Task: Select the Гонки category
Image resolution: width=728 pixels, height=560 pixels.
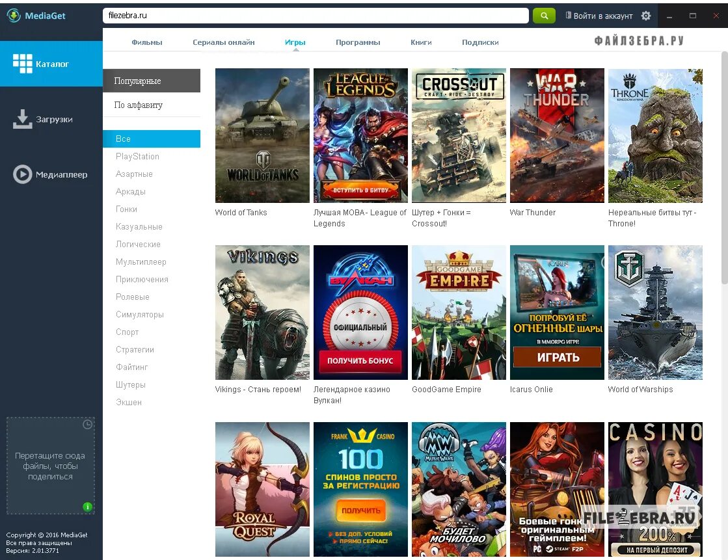Action: 126,209
